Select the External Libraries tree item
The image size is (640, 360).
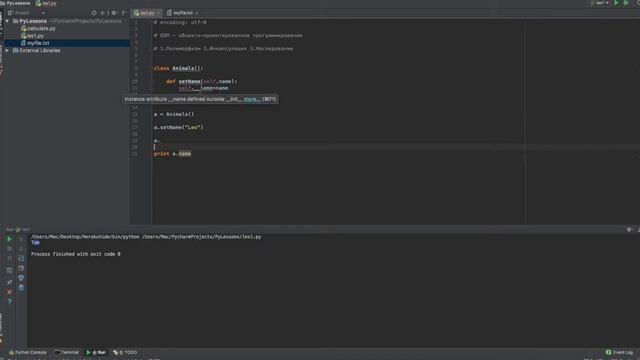point(37,51)
